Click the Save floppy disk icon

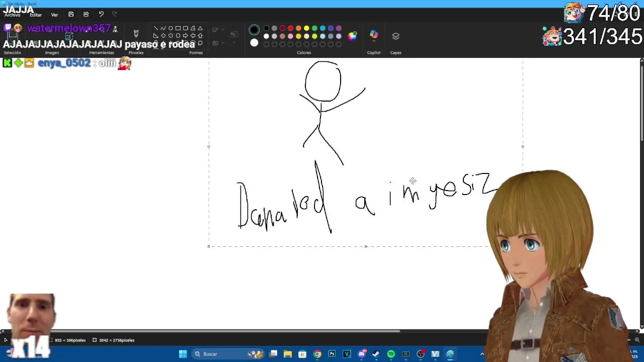pyautogui.click(x=71, y=15)
